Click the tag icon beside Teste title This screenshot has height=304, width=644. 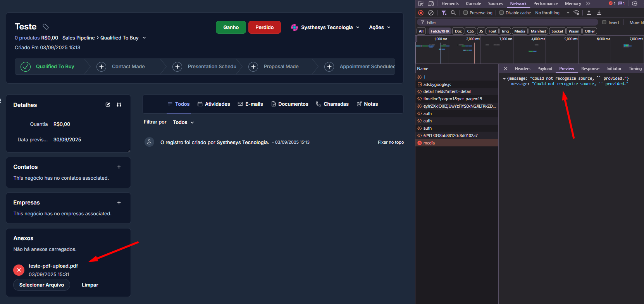click(46, 27)
